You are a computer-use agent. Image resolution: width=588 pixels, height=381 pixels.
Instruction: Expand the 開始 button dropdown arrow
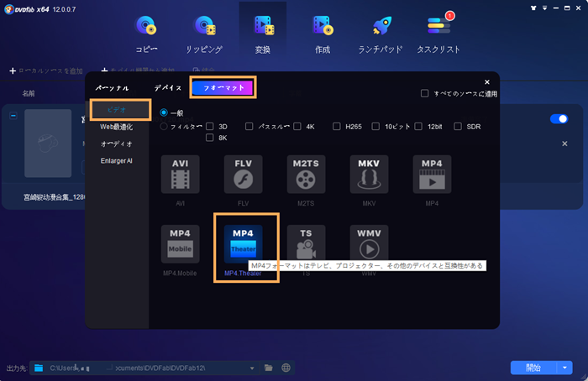tap(567, 368)
